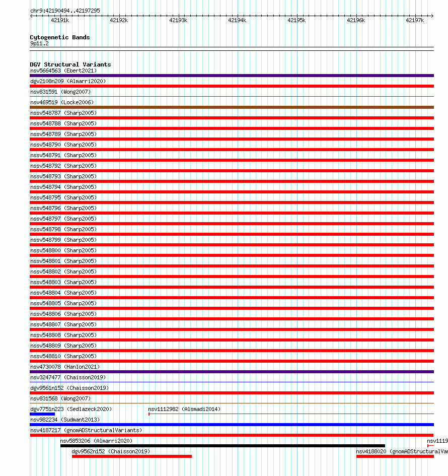Image resolution: width=448 pixels, height=476 pixels.
Task: Click the 9p11.2 band label
Action: click(x=39, y=43)
